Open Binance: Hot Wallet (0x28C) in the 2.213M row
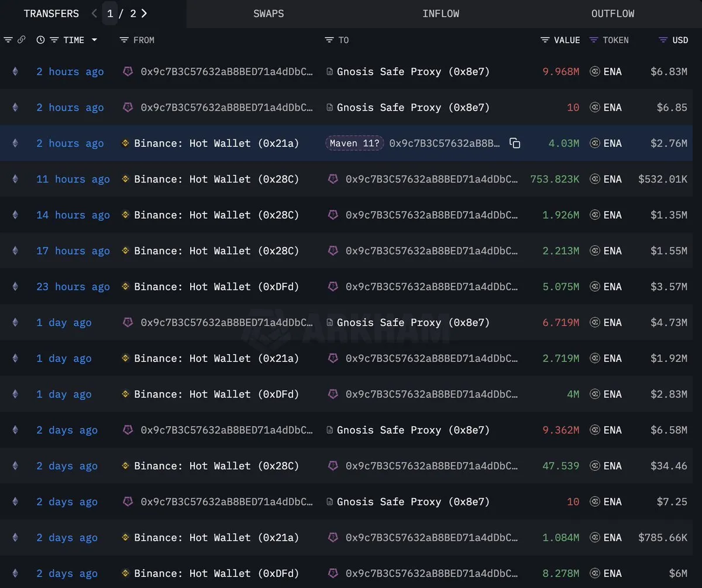This screenshot has width=702, height=588. coord(216,251)
